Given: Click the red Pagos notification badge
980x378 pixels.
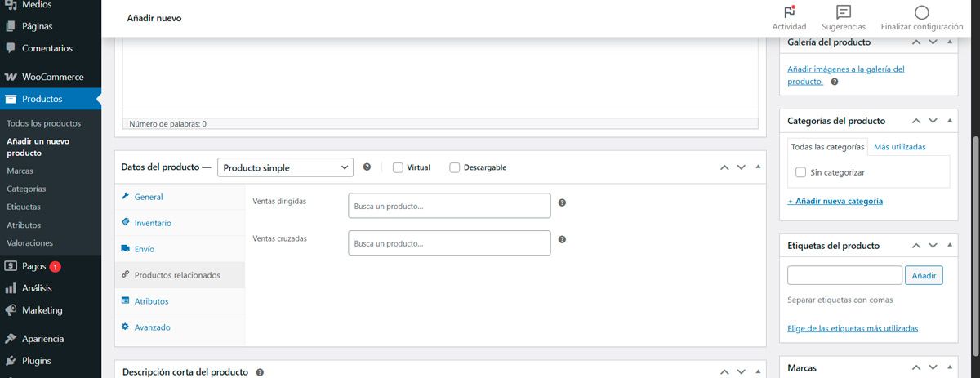Looking at the screenshot, I should click(55, 266).
